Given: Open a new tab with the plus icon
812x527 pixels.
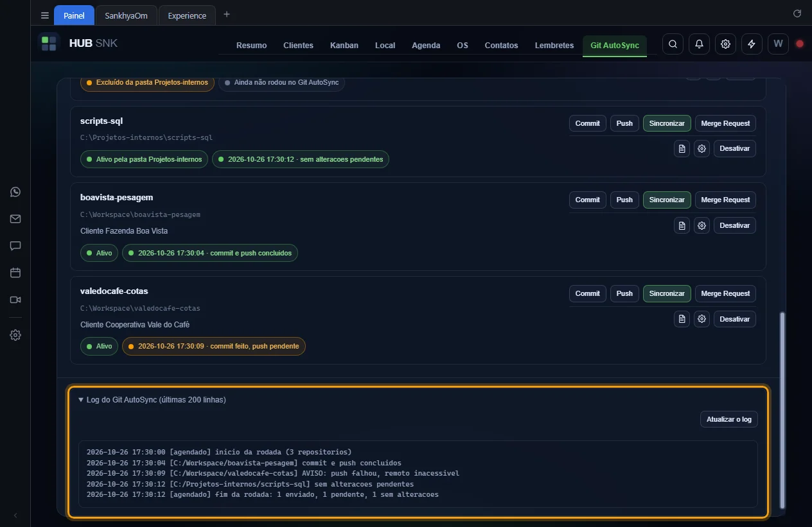Looking at the screenshot, I should click(x=226, y=15).
